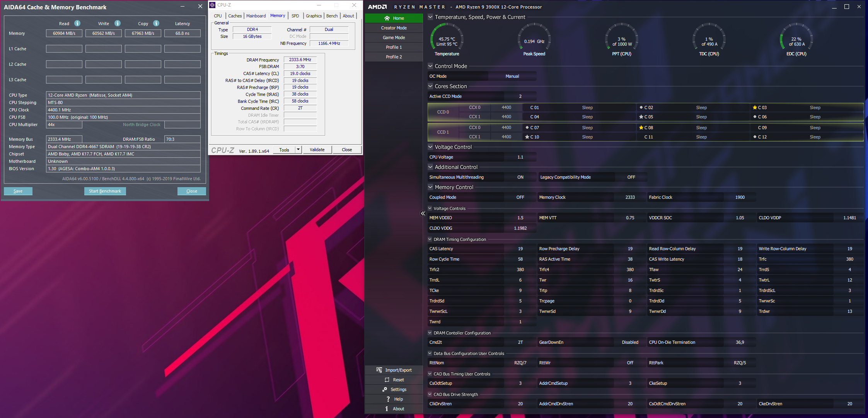The height and width of the screenshot is (418, 868).
Task: Collapse the sidebar with the double-chevron
Action: click(x=423, y=213)
